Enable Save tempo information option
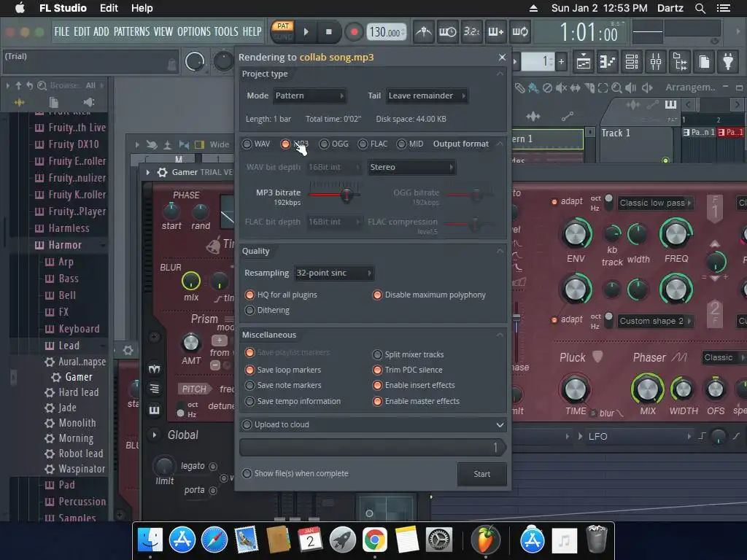The height and width of the screenshot is (560, 747). [249, 402]
